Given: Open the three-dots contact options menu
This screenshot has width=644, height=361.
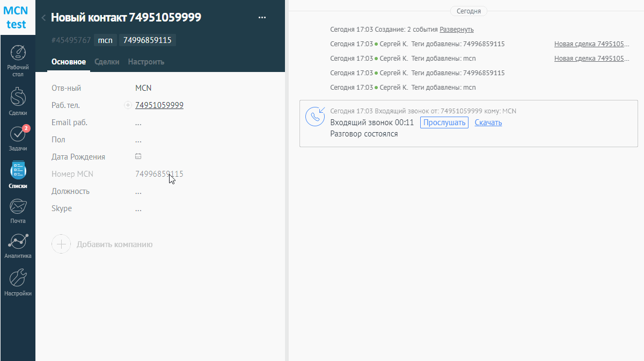Looking at the screenshot, I should tap(262, 18).
